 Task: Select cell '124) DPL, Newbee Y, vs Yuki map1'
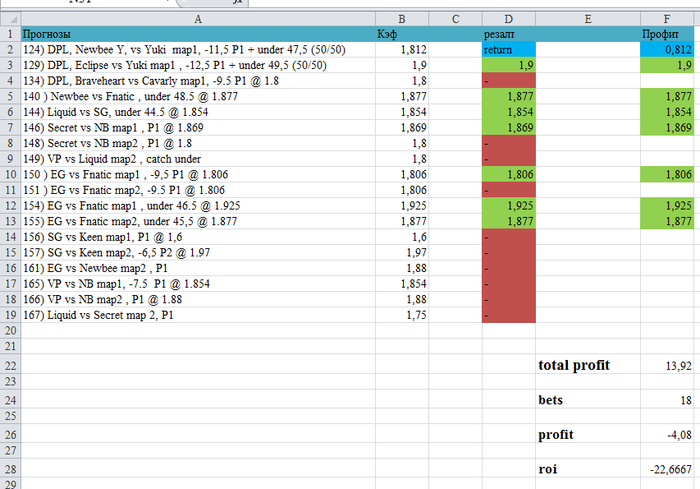click(x=198, y=50)
